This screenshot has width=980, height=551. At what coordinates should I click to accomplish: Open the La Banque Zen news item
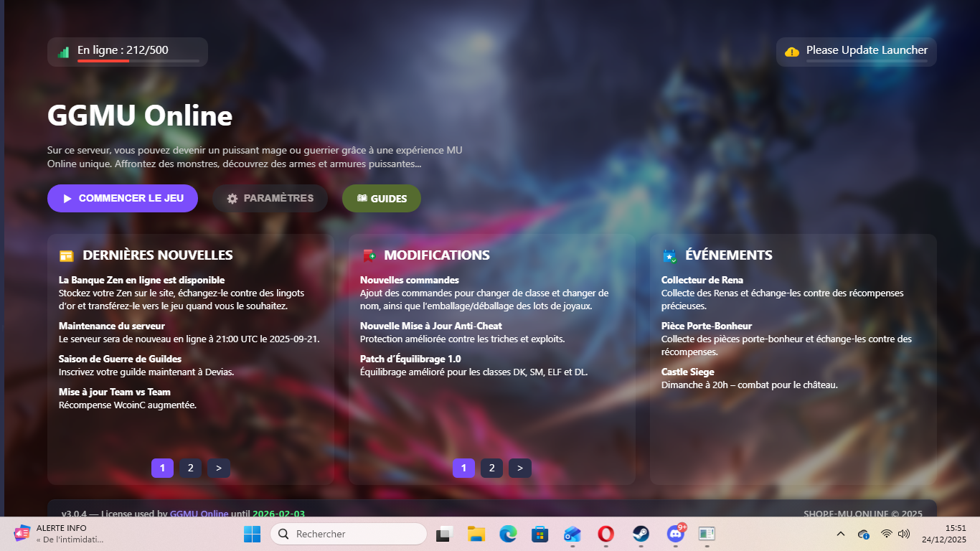point(141,280)
